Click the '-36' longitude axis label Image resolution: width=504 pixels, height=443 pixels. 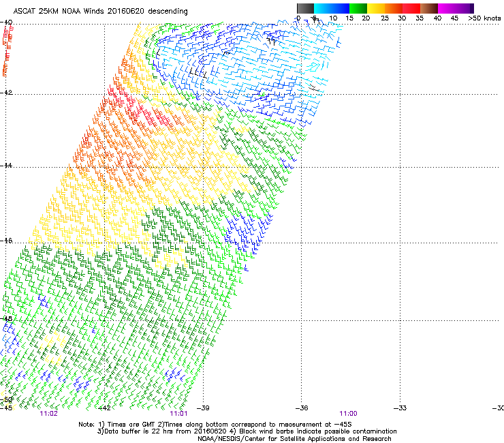click(302, 408)
